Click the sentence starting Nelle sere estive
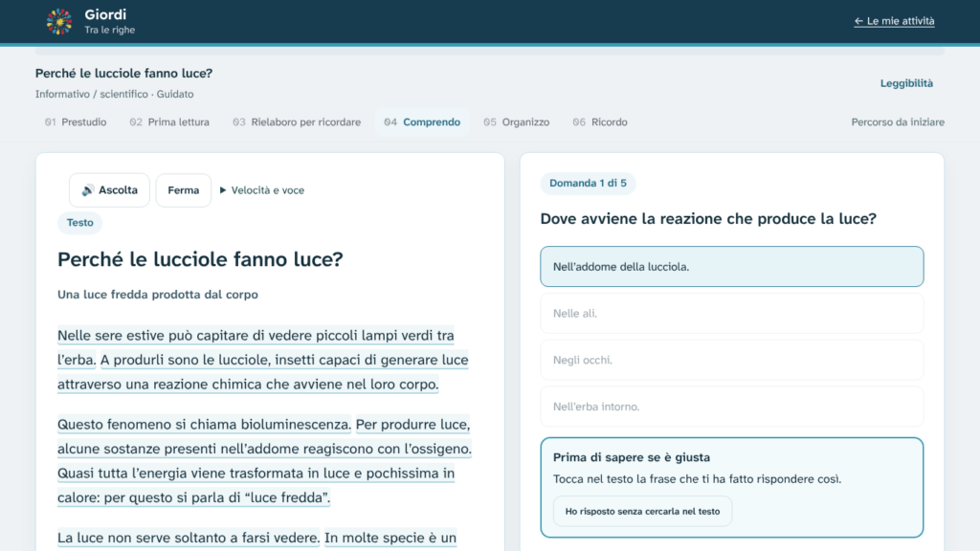This screenshot has height=551, width=980. 256,336
